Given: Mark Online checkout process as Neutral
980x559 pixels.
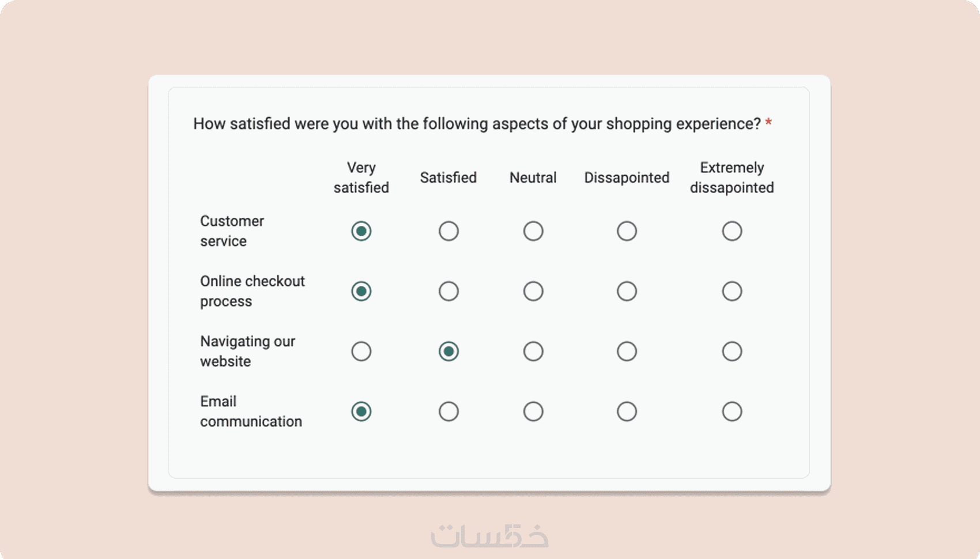Looking at the screenshot, I should click(x=533, y=291).
